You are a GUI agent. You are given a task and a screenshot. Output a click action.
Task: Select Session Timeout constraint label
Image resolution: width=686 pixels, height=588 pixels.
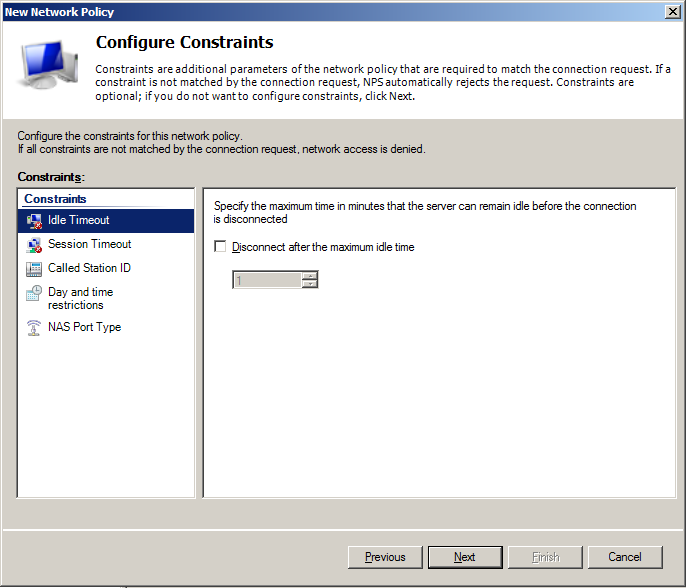click(x=90, y=244)
